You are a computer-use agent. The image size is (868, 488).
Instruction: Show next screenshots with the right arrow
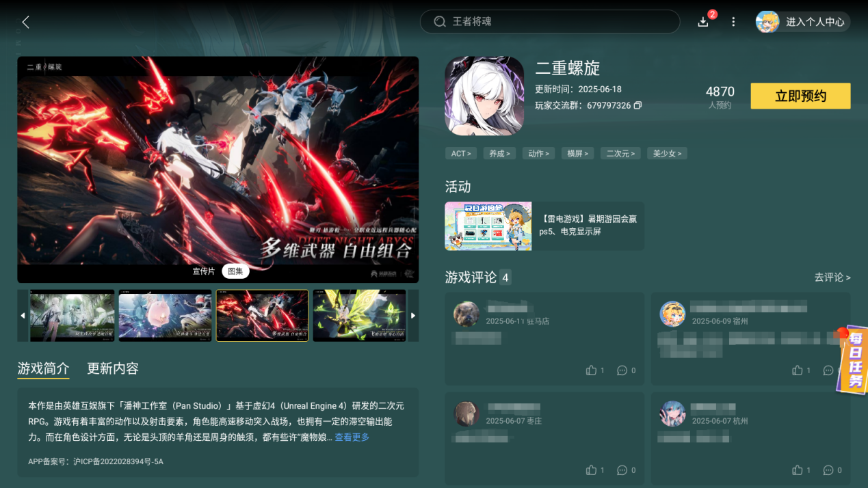413,316
